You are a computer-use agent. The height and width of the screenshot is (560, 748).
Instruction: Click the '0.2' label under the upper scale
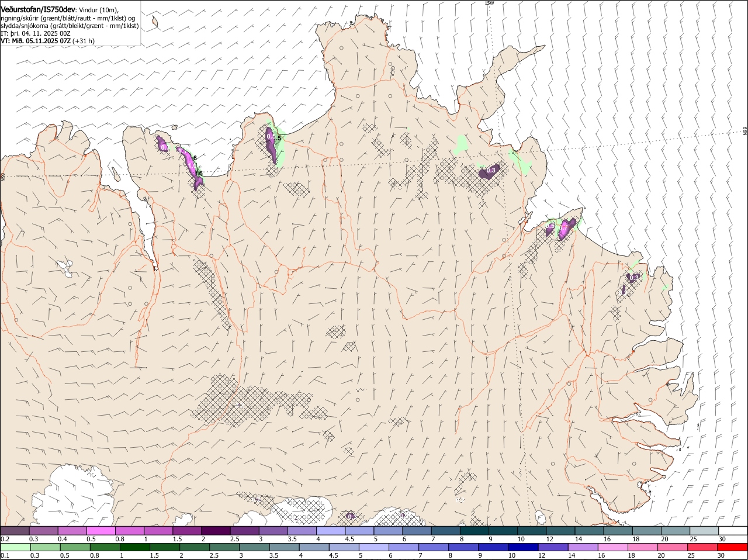pos(5,538)
